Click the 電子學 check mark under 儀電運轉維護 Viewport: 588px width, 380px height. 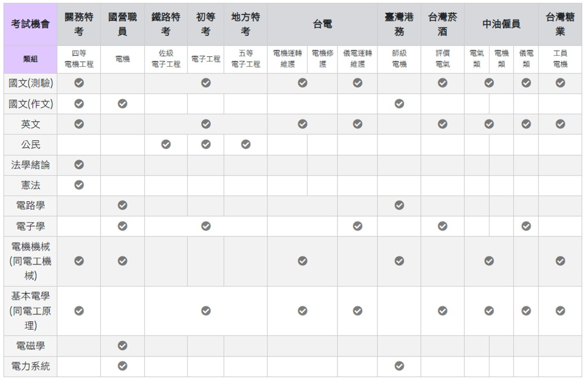[358, 226]
